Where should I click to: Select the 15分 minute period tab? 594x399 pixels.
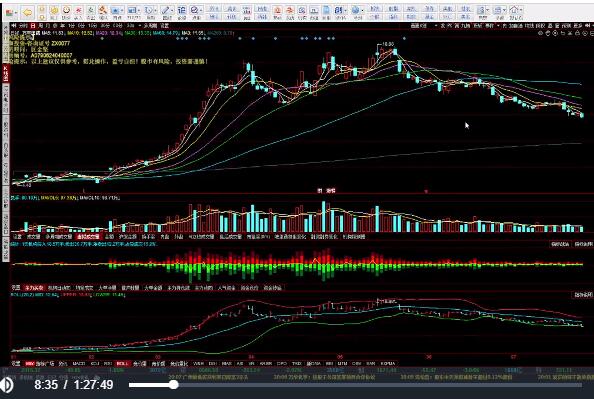(92, 26)
